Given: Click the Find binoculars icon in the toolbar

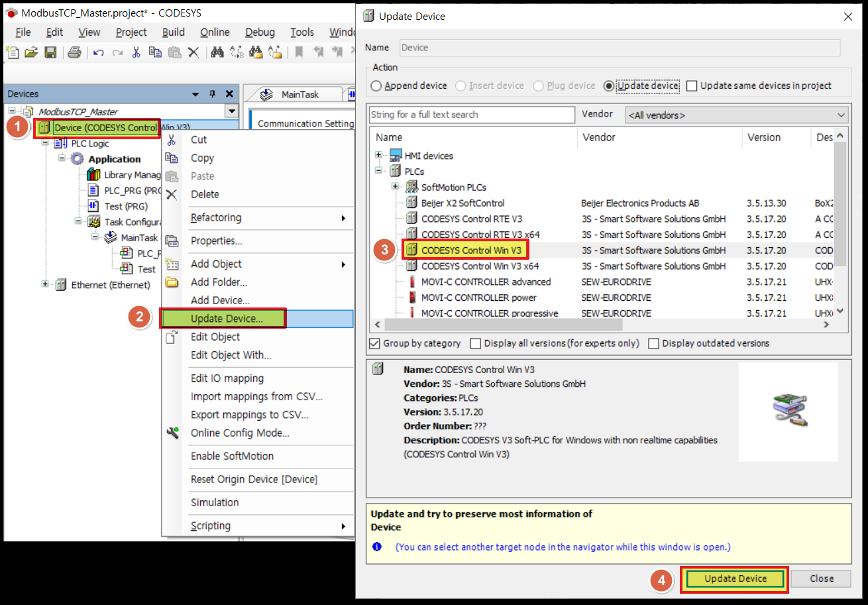Looking at the screenshot, I should pyautogui.click(x=217, y=52).
